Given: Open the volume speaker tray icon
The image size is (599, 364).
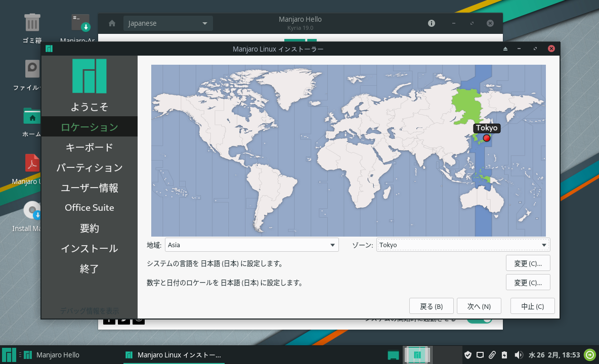Looking at the screenshot, I should pyautogui.click(x=518, y=355).
